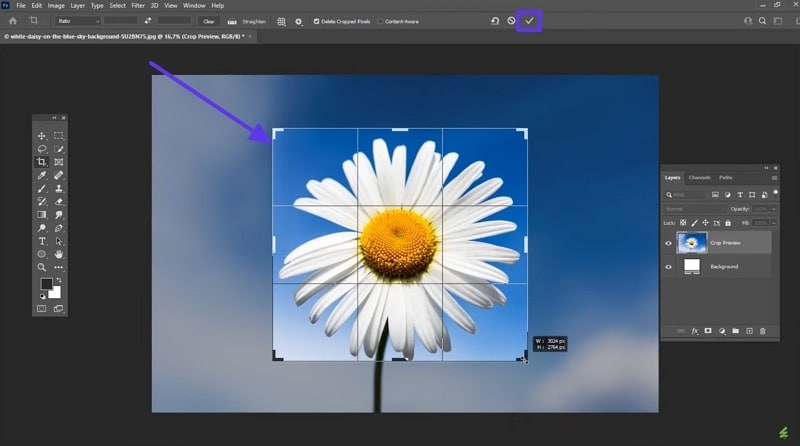Image resolution: width=800 pixels, height=446 pixels.
Task: Open the Window menu
Action: point(194,6)
